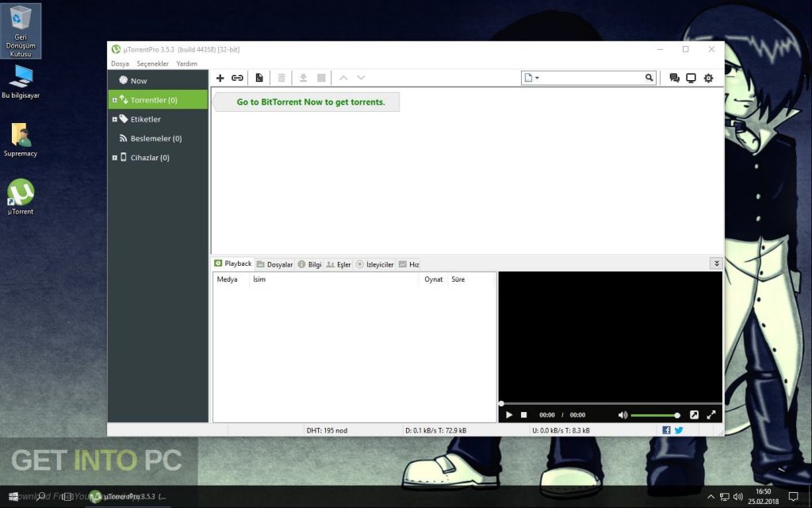Open Preferences gear icon
This screenshot has height=508, width=812.
click(708, 78)
